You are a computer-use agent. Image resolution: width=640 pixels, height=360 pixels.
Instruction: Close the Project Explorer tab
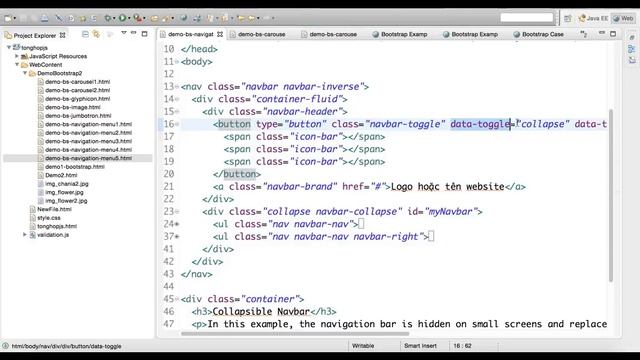[x=62, y=35]
